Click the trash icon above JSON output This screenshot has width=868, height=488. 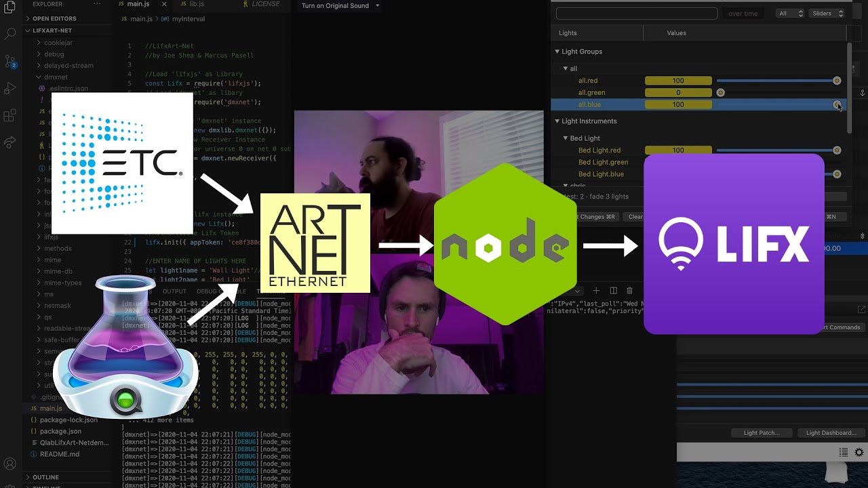click(x=629, y=291)
